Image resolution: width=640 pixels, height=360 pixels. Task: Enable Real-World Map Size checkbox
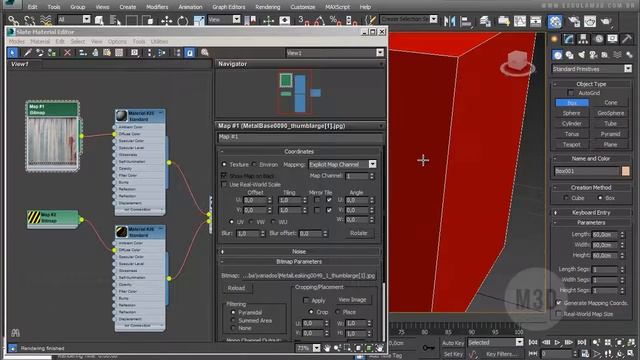559,314
